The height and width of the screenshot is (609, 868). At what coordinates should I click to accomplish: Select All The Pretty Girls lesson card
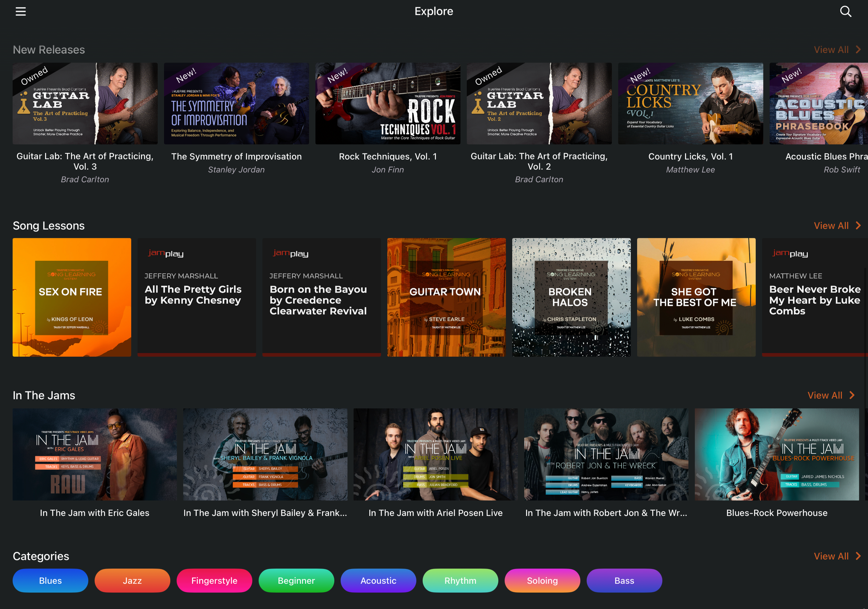tap(197, 297)
